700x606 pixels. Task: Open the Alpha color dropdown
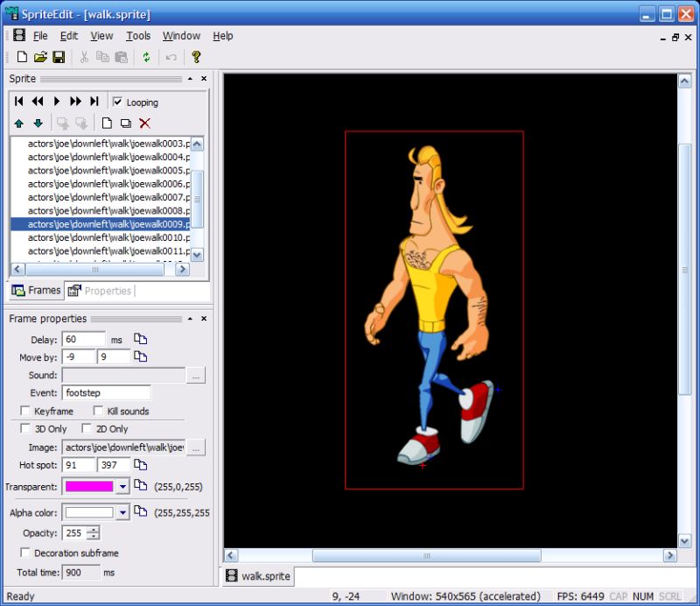[122, 511]
